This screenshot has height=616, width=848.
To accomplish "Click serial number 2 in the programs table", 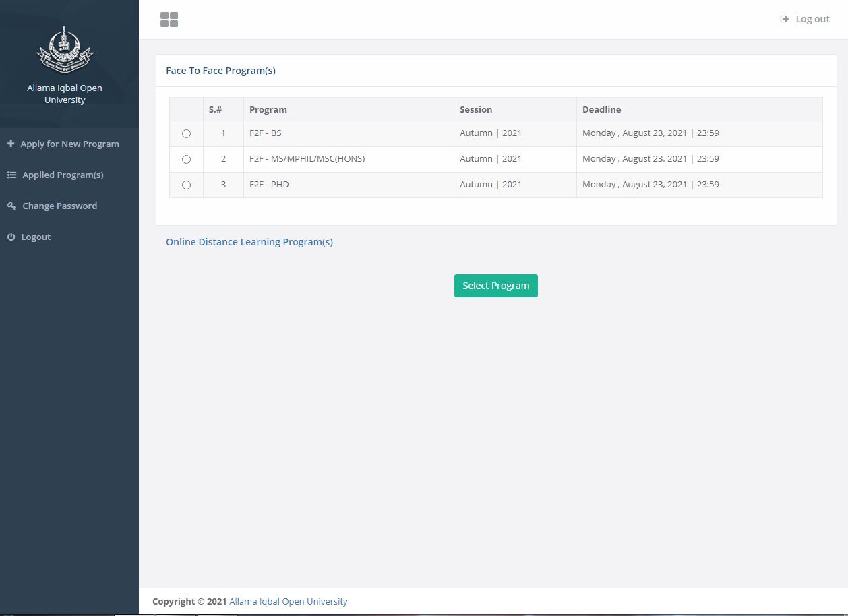I will (223, 159).
